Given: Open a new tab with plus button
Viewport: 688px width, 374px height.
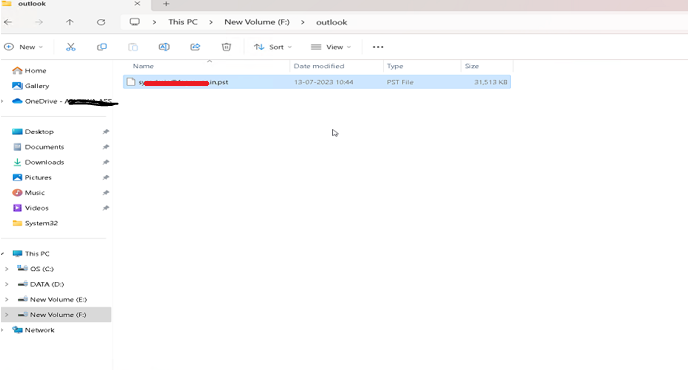Looking at the screenshot, I should (x=166, y=4).
